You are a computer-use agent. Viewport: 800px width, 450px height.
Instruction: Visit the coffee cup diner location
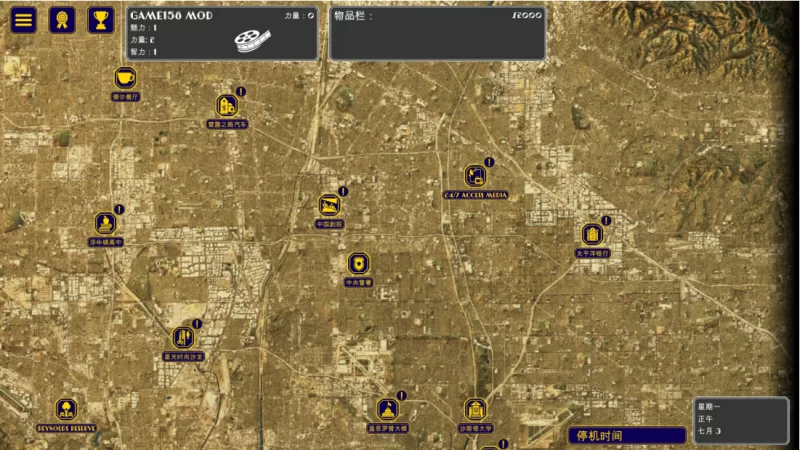[125, 79]
